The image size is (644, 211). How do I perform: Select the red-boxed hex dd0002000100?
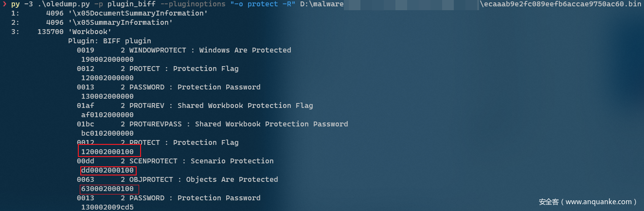(108, 170)
